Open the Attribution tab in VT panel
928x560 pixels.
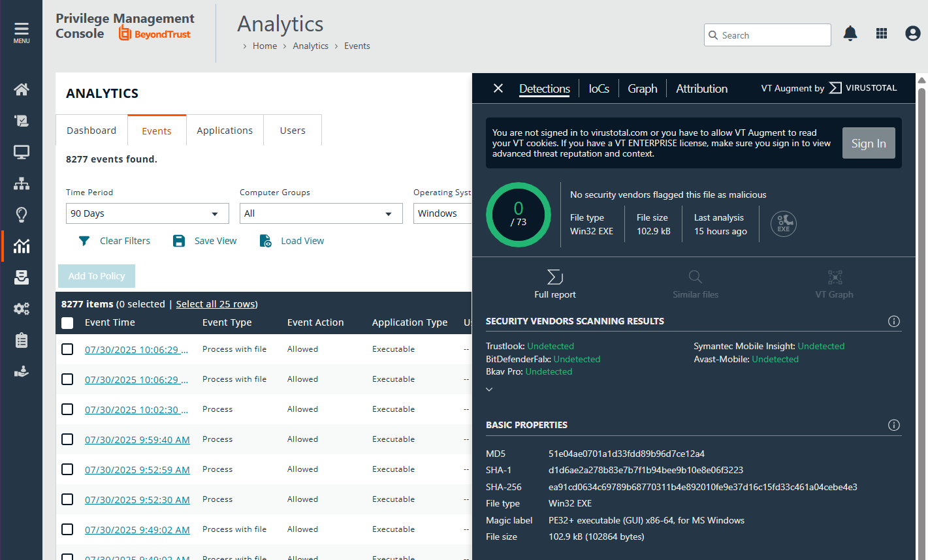(701, 89)
